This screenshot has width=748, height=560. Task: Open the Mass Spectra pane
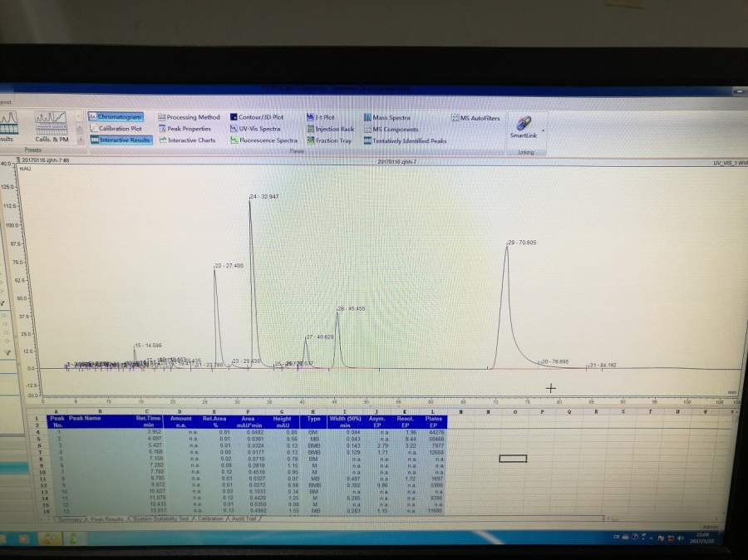pos(386,117)
